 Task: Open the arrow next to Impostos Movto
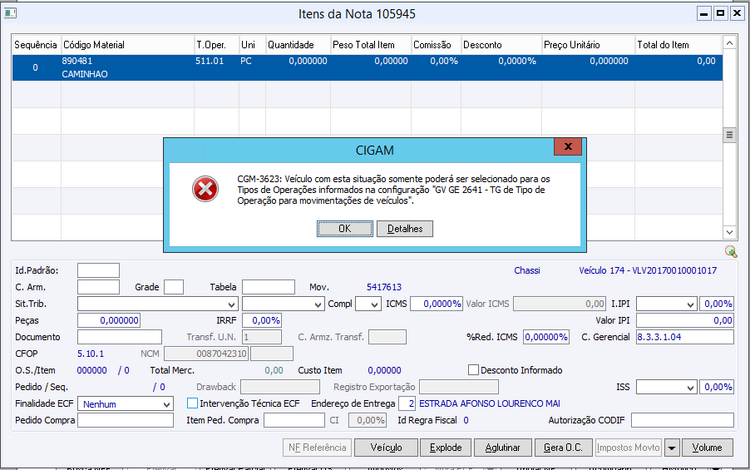[x=672, y=448]
